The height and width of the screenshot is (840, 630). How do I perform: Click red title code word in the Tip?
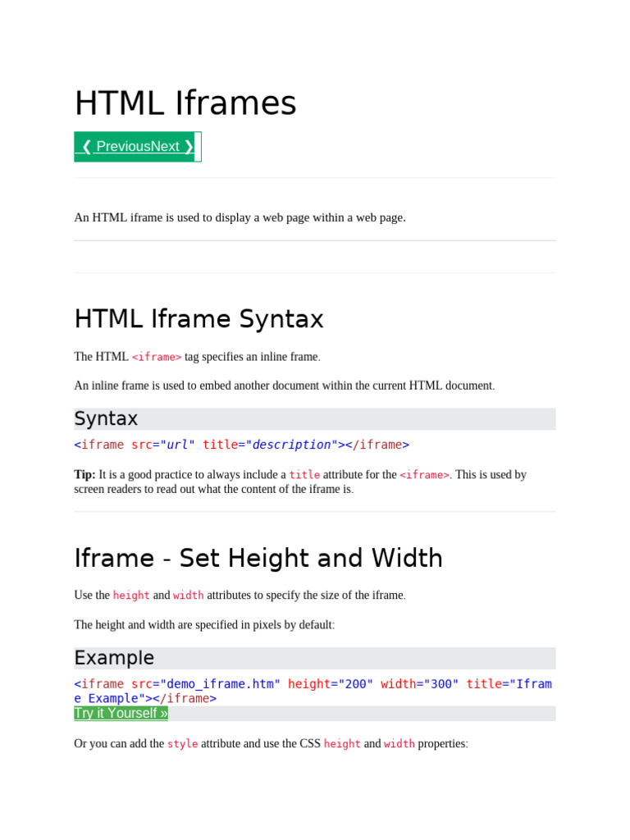(304, 475)
